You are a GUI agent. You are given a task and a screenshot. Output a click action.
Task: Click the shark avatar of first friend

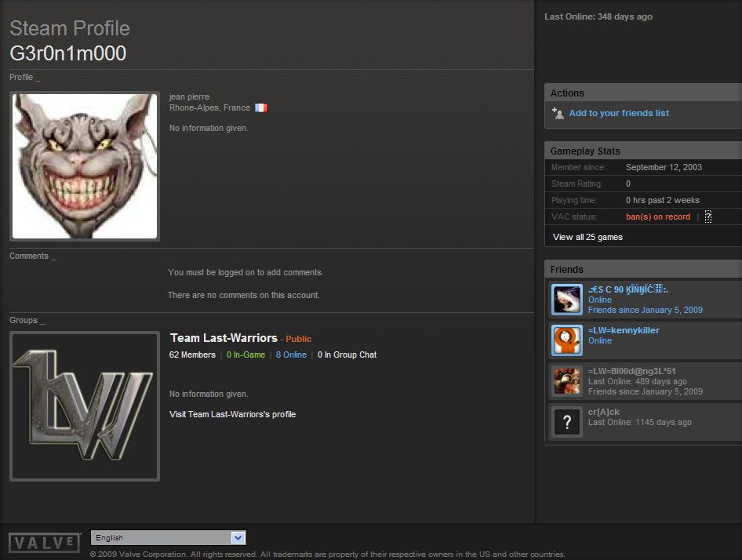click(x=566, y=300)
